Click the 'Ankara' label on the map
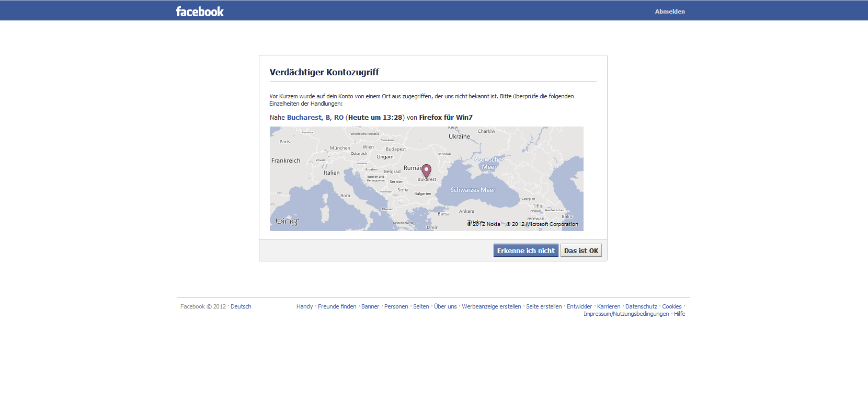The width and height of the screenshot is (868, 400). (466, 211)
